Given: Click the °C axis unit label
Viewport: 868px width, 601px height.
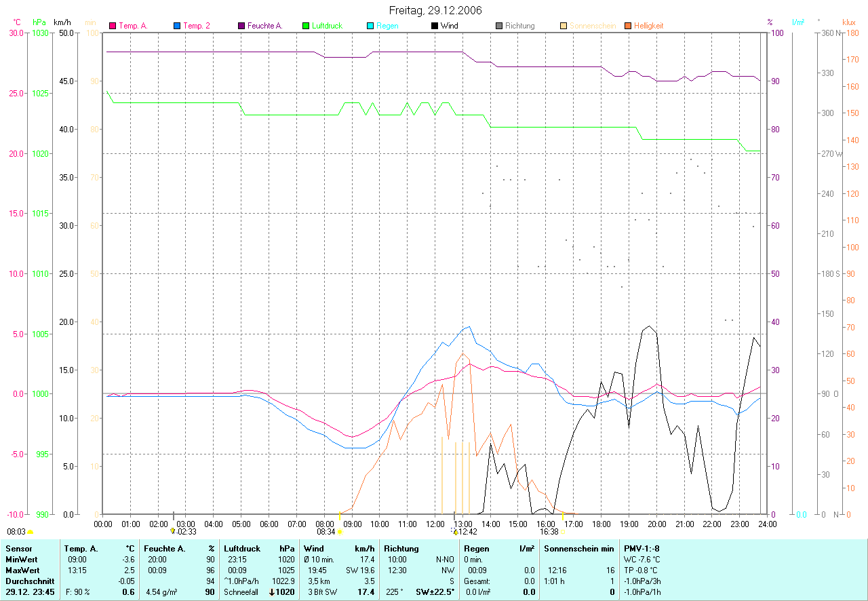Looking at the screenshot, I should [18, 22].
